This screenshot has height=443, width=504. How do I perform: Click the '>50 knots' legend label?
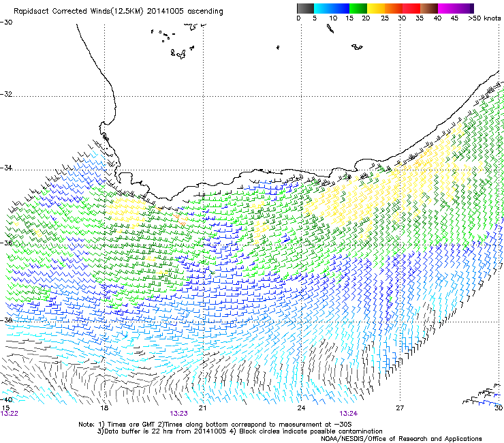484,18
